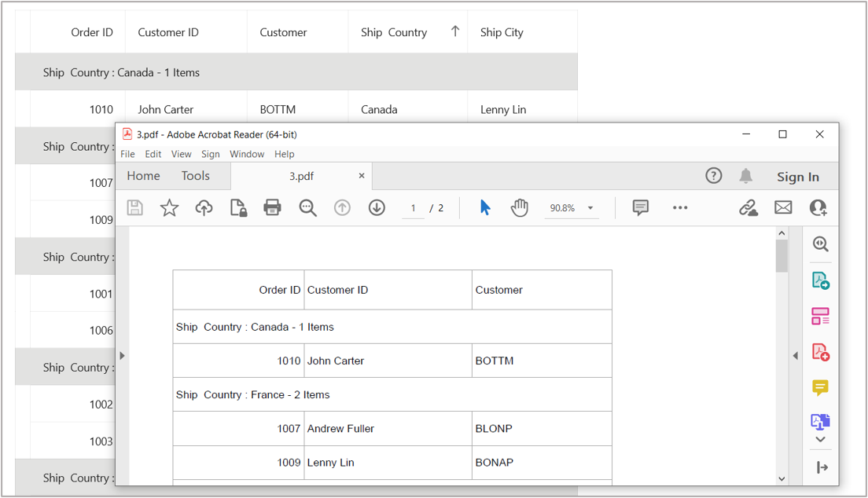Click the Export PDF tool icon

(820, 280)
